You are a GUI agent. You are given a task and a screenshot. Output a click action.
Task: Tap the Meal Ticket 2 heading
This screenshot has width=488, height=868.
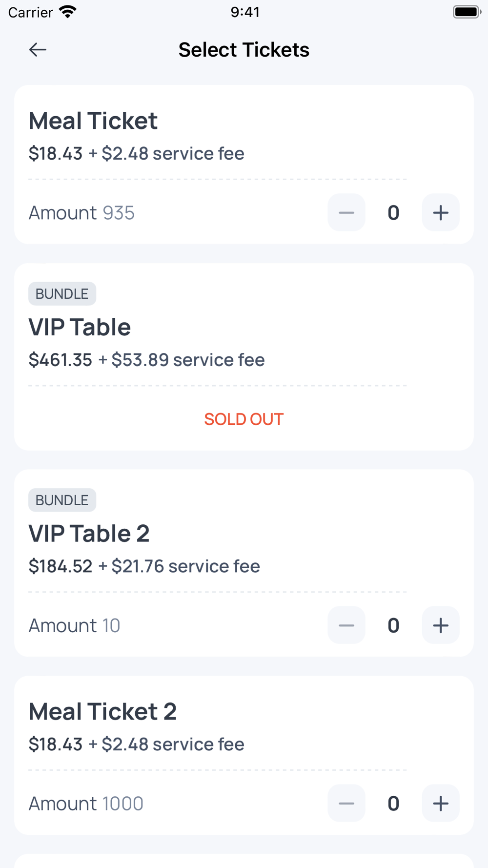click(102, 712)
